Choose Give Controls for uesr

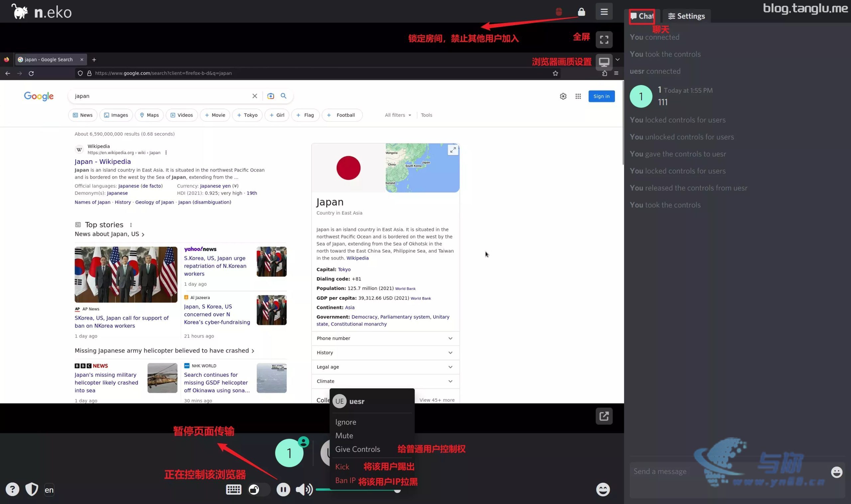pos(357,449)
